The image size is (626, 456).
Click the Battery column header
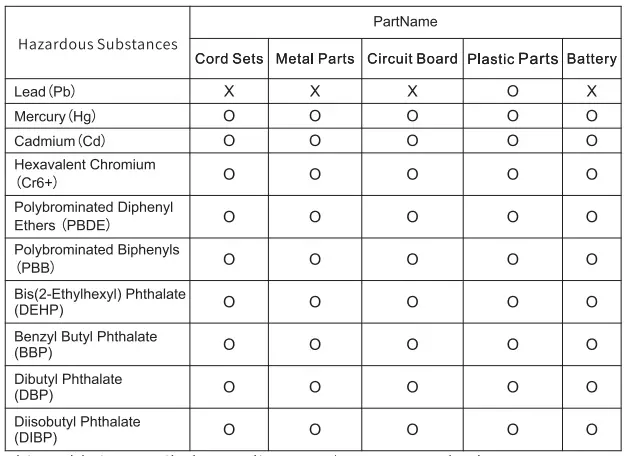592,57
